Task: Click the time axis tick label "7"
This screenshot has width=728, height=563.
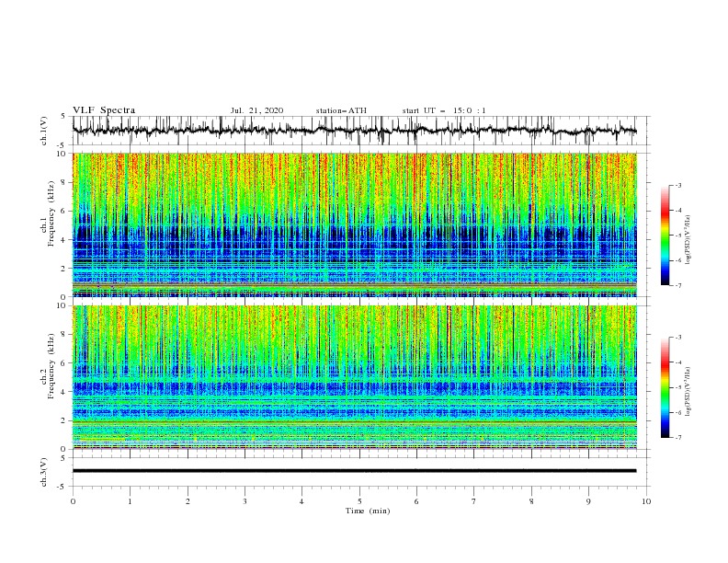Action: pos(474,501)
